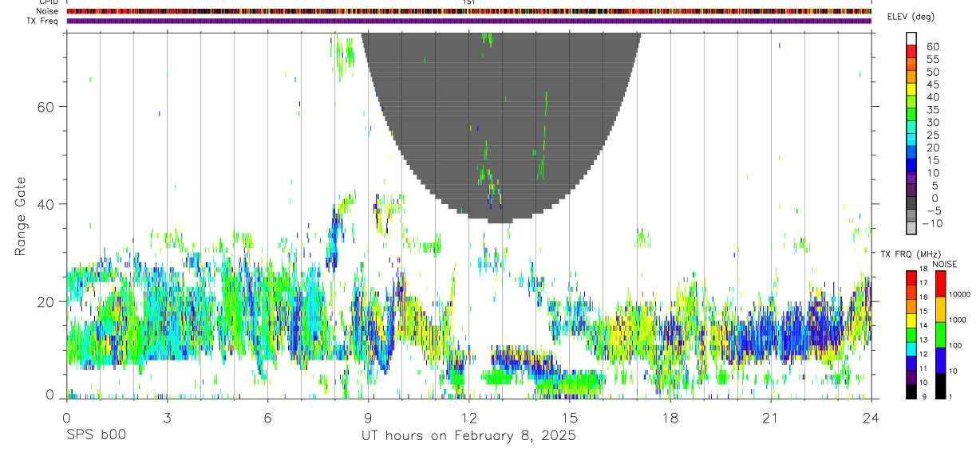The height and width of the screenshot is (452, 980).
Task: Click x-axis tick label '21'
Action: [771, 418]
